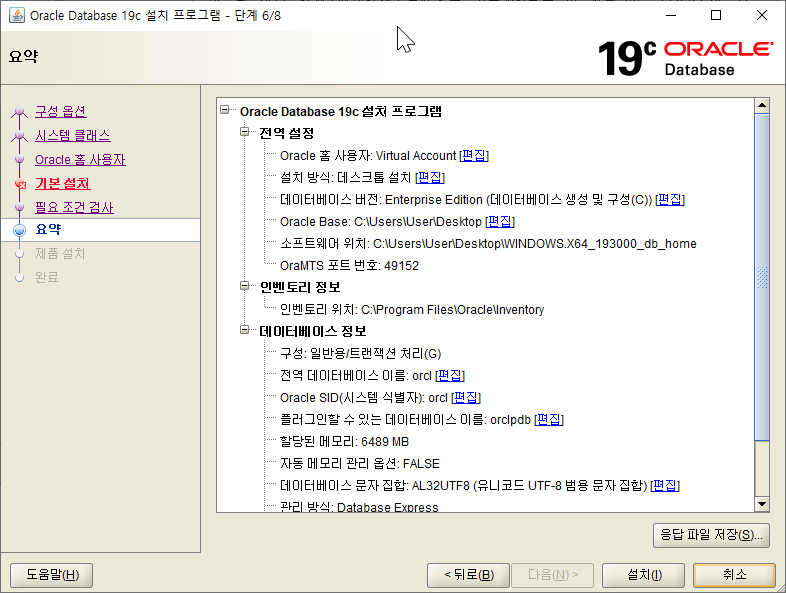Click the 취소 button
Image resolution: width=786 pixels, height=593 pixels.
tap(734, 575)
